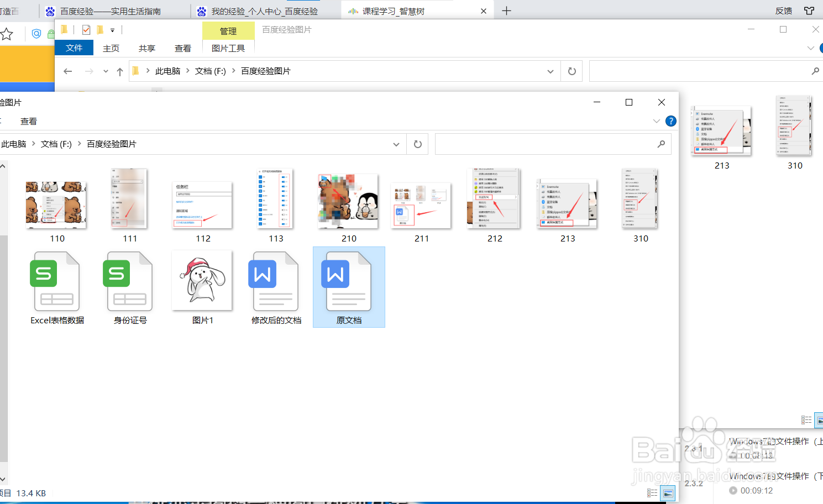Click the 反馈 feedback button

(784, 11)
